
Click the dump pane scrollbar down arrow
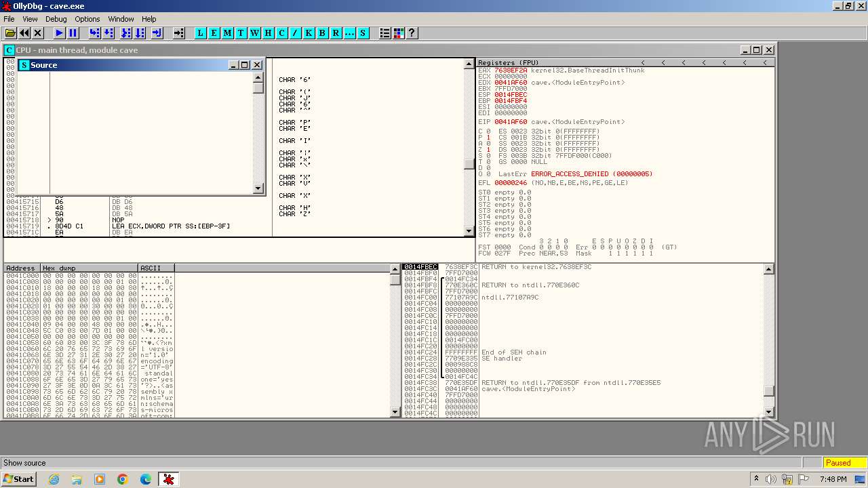(x=396, y=412)
